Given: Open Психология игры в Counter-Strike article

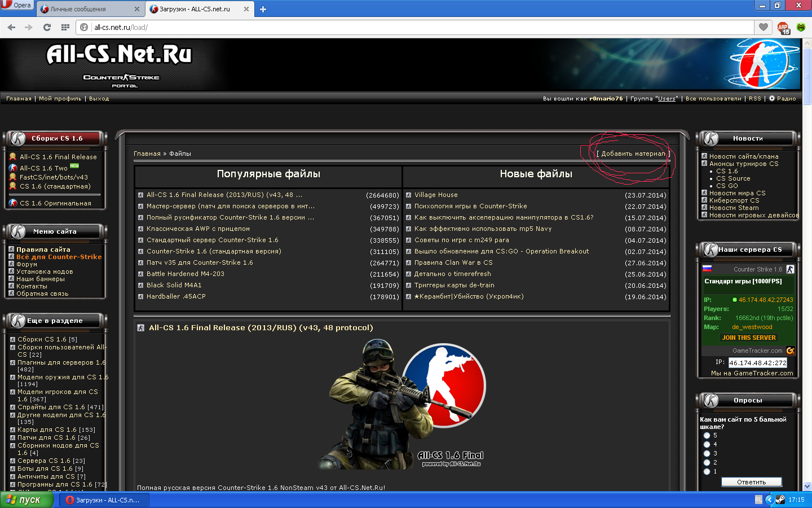Looking at the screenshot, I should click(x=470, y=206).
